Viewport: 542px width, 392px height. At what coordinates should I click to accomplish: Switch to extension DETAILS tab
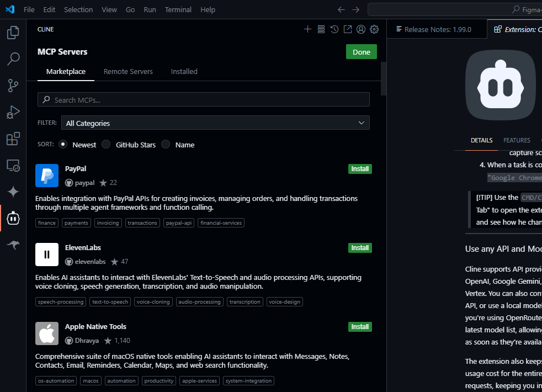tap(481, 140)
